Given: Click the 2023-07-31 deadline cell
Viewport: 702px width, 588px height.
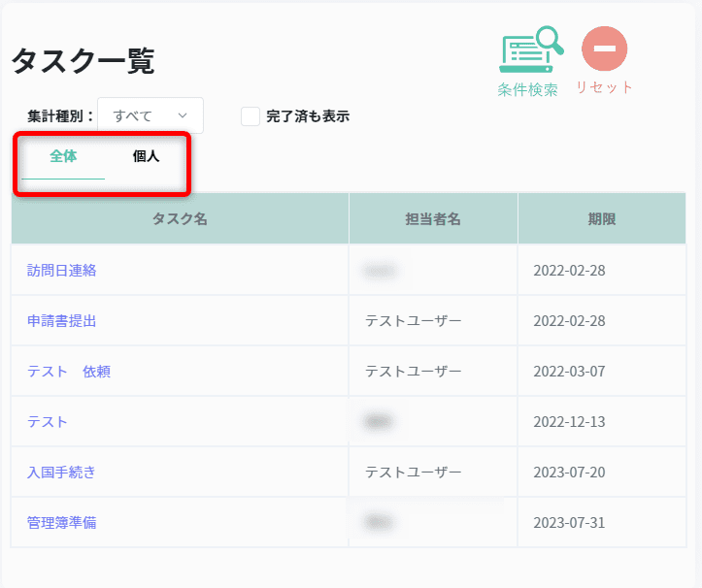Looking at the screenshot, I should pos(569,523).
